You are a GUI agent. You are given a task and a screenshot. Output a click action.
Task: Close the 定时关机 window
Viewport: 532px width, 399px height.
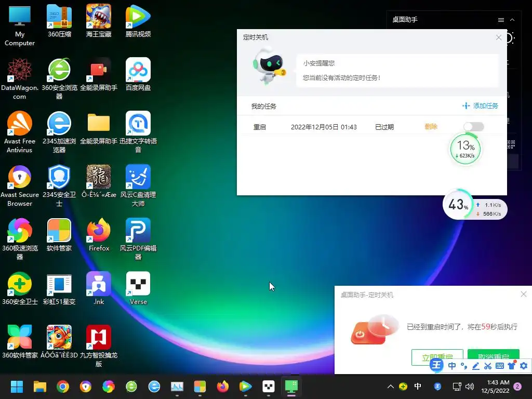coord(498,37)
